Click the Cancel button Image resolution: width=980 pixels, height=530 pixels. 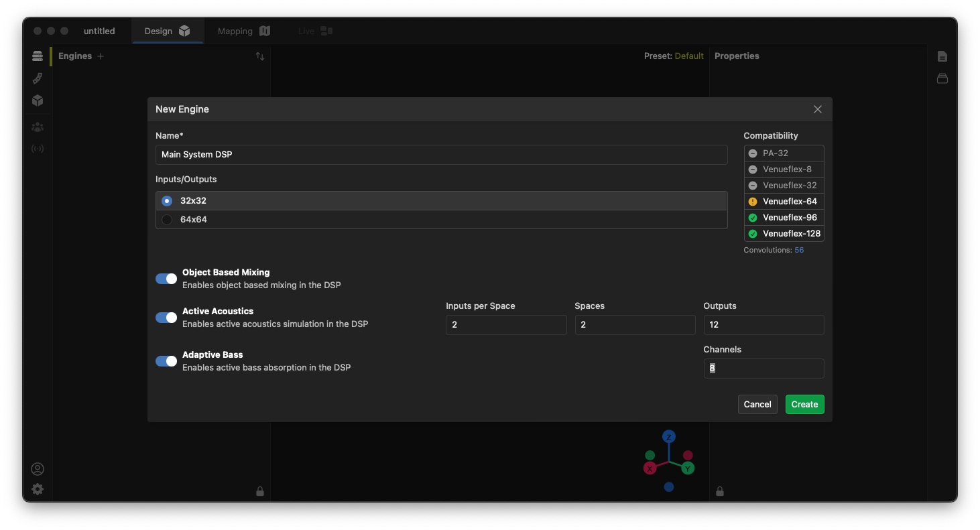[x=757, y=404]
